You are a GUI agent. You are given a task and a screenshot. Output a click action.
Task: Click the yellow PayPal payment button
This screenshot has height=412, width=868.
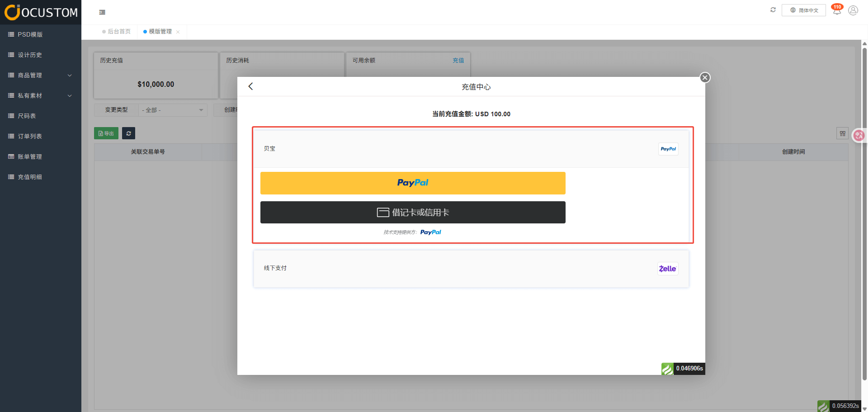click(x=412, y=183)
